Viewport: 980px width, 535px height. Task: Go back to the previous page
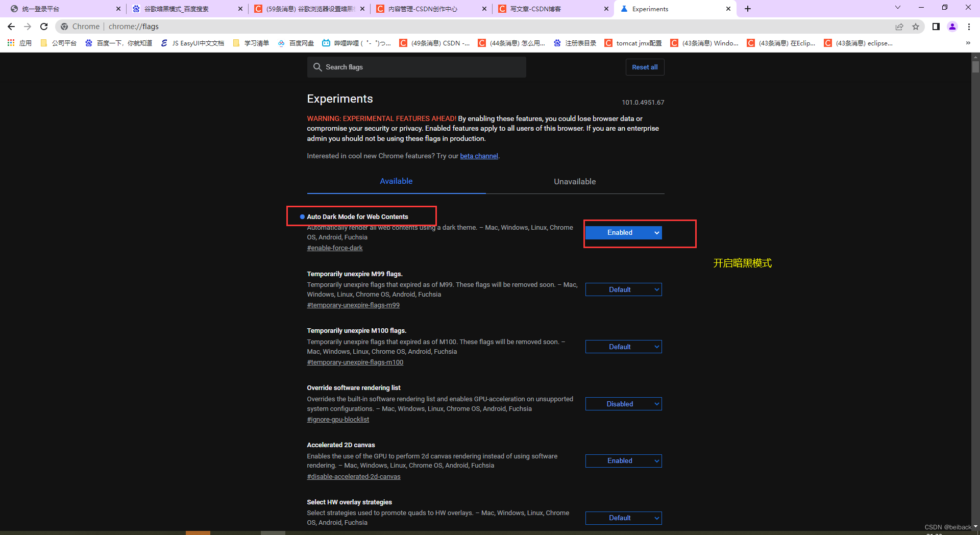11,27
